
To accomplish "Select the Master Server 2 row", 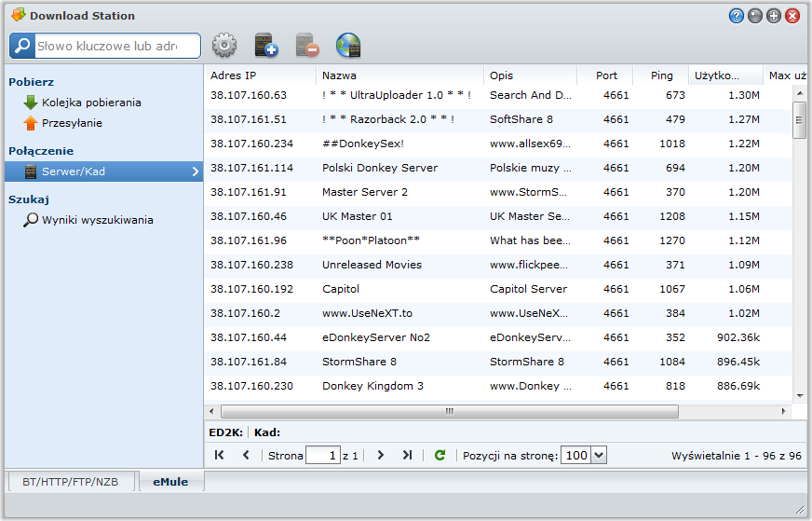I will pyautogui.click(x=498, y=192).
